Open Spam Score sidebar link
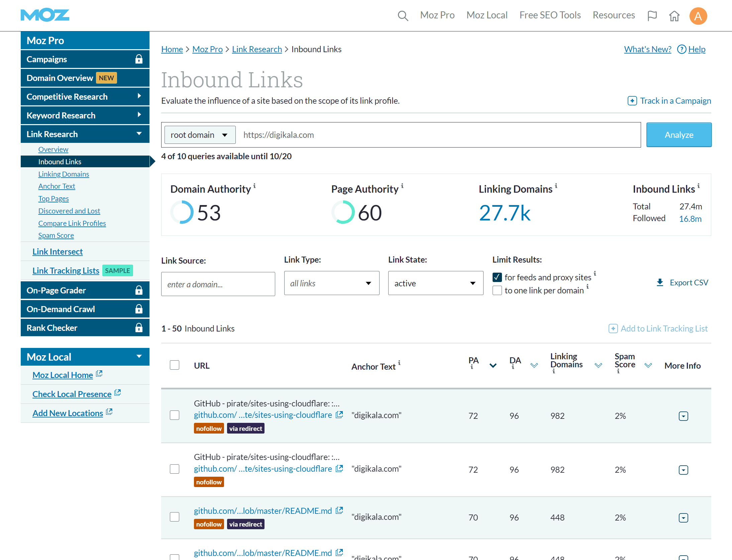732x560 pixels. (56, 236)
